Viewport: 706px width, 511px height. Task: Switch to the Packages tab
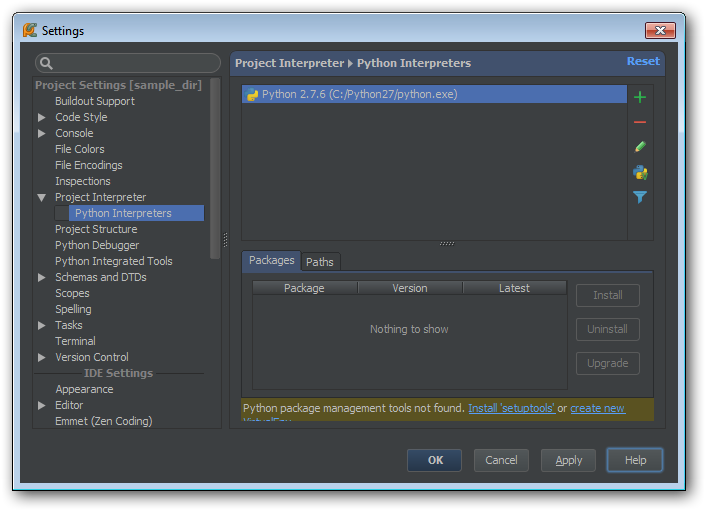(272, 261)
